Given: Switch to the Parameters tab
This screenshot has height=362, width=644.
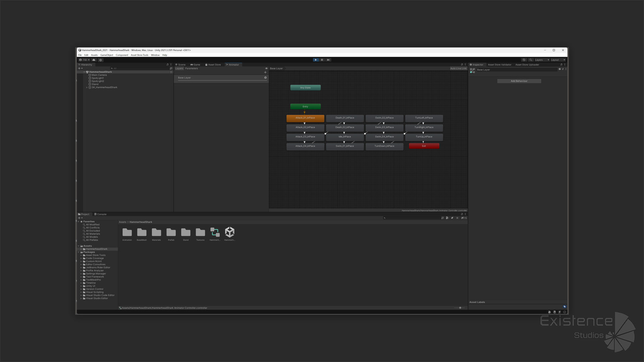Looking at the screenshot, I should pyautogui.click(x=192, y=68).
